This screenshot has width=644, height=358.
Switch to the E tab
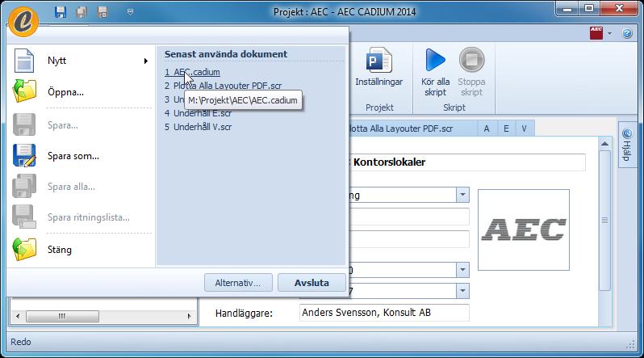(x=506, y=128)
